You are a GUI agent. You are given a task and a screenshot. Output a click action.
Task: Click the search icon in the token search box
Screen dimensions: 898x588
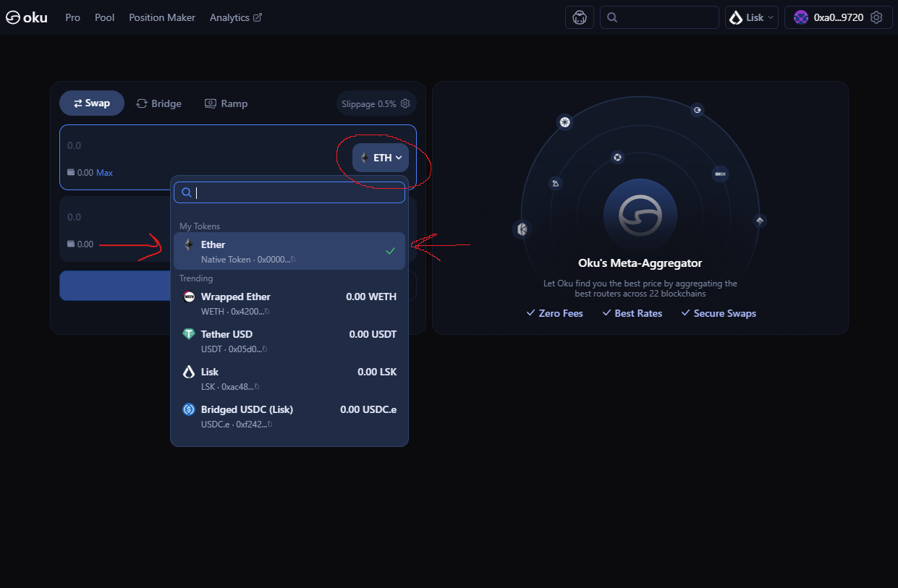click(x=186, y=192)
